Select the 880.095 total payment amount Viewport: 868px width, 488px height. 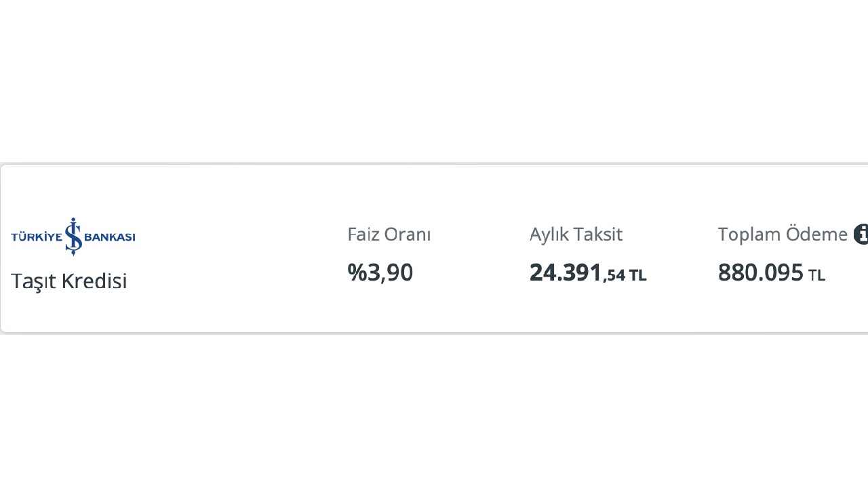point(761,272)
